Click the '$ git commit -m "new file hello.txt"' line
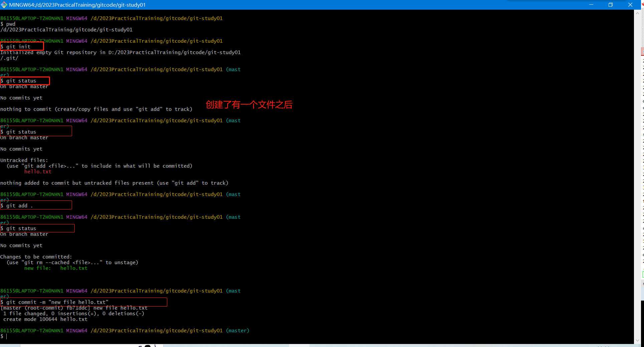This screenshot has width=644, height=347. [54, 302]
